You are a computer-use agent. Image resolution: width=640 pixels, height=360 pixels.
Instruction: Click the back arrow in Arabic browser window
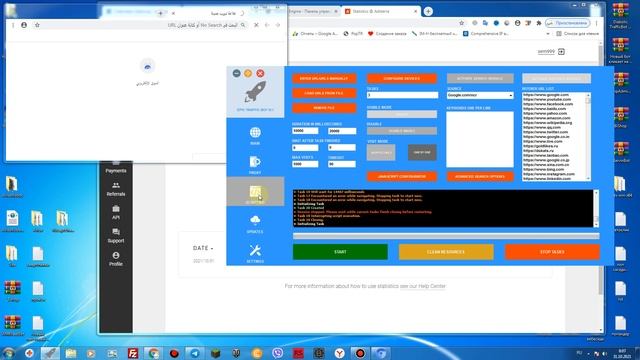267,25
